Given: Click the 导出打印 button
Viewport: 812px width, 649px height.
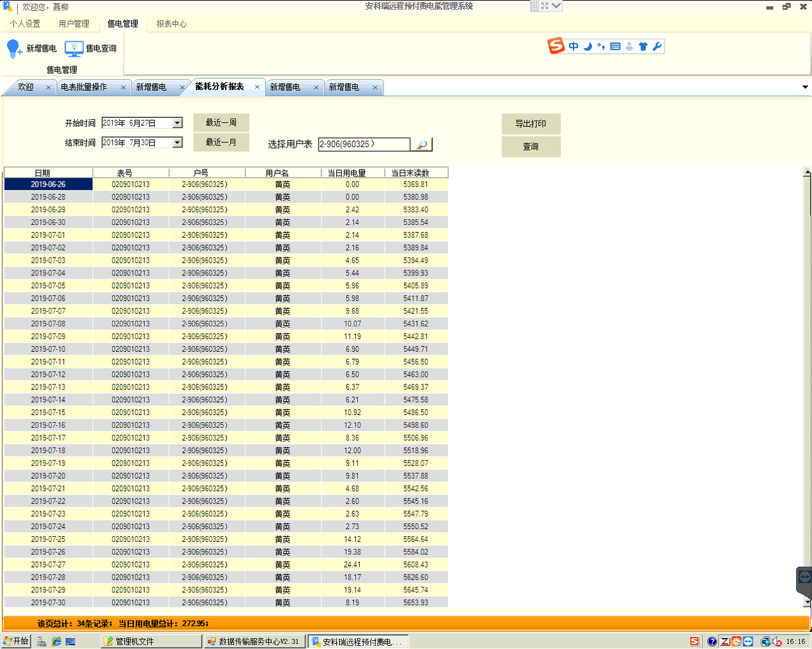Looking at the screenshot, I should pyautogui.click(x=531, y=124).
